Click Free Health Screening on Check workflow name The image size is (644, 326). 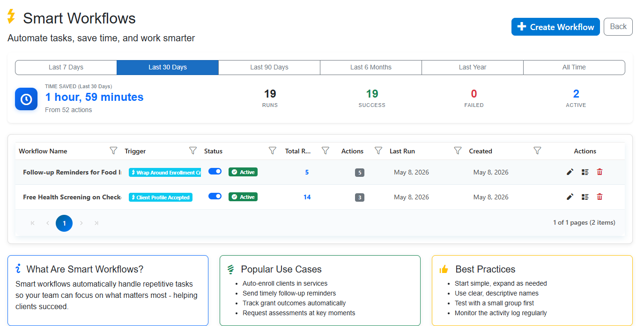[x=72, y=197]
